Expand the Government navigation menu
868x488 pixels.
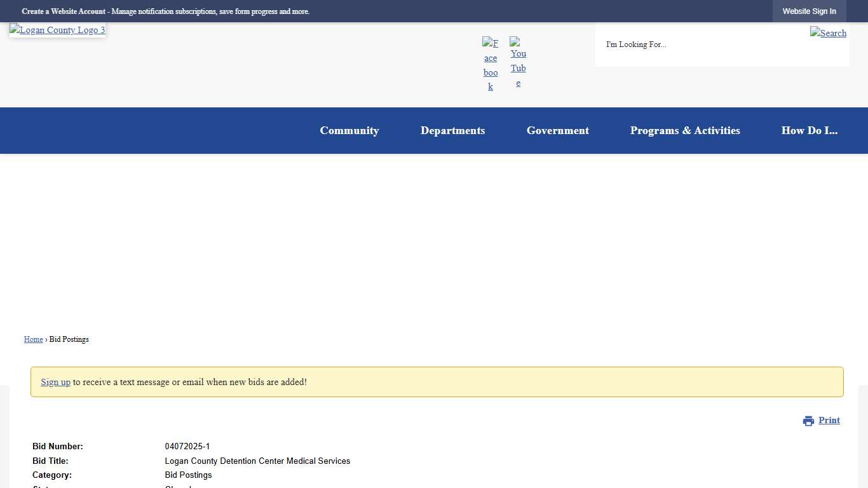click(x=557, y=130)
